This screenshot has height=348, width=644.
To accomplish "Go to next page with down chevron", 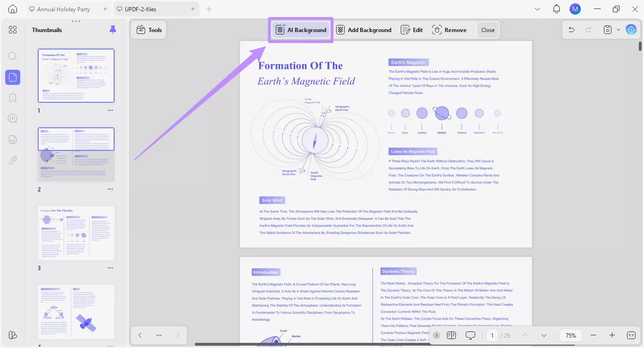I will coord(544,335).
